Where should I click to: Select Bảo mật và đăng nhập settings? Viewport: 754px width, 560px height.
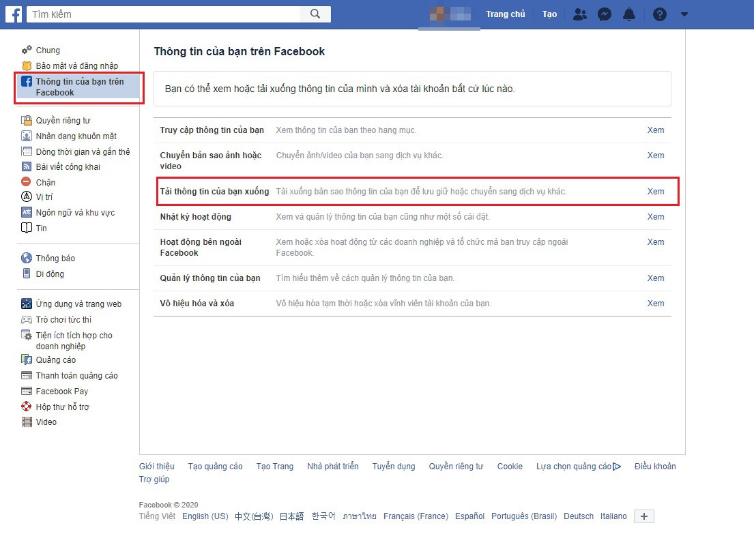(x=77, y=66)
